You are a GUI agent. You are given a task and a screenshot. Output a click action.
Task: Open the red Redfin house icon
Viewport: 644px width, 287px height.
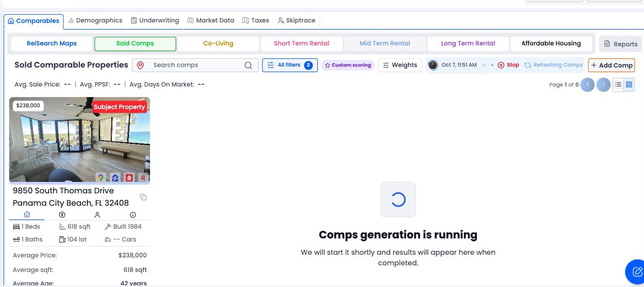pos(129,177)
